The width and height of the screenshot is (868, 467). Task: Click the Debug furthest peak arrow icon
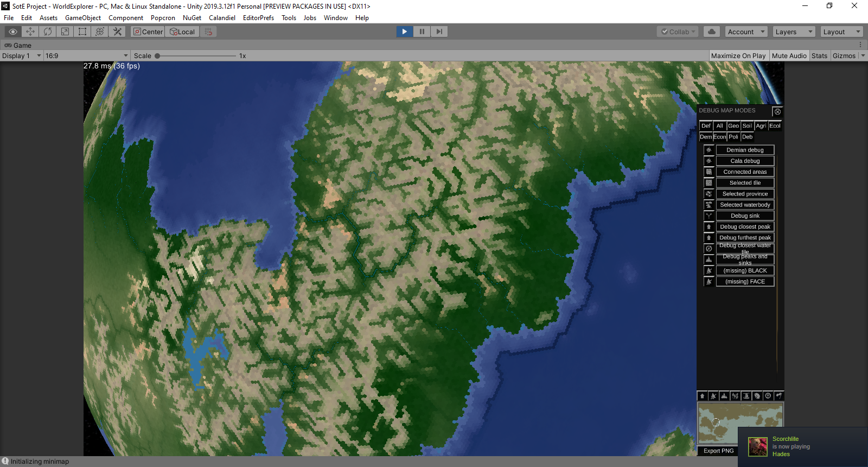point(709,237)
